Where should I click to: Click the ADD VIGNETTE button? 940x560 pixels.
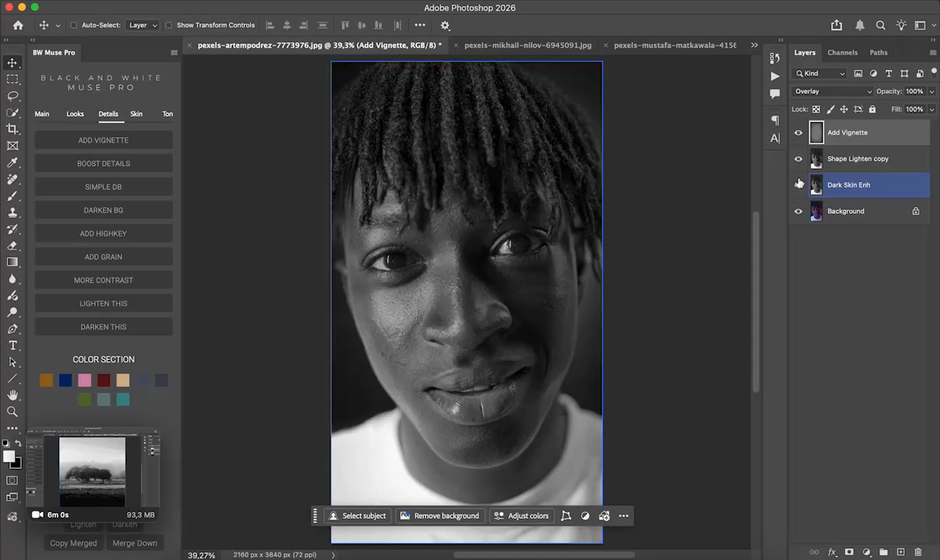click(103, 141)
